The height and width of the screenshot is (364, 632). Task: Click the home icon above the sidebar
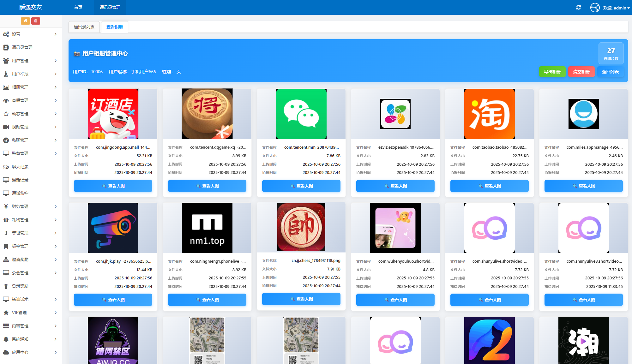[x=25, y=21]
